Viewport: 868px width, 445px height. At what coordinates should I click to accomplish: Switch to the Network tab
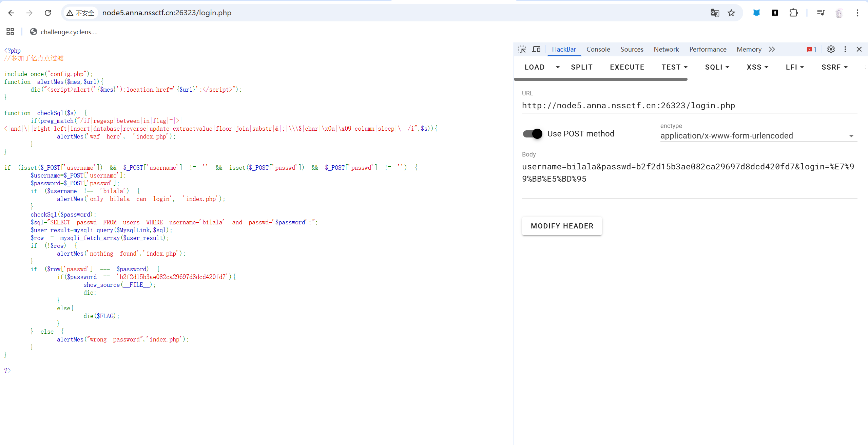pos(666,50)
